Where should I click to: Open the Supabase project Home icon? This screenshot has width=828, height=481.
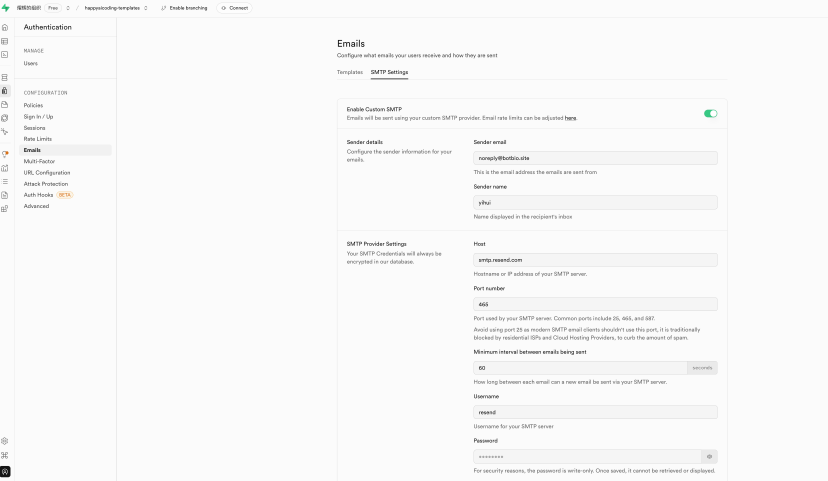point(5,27)
